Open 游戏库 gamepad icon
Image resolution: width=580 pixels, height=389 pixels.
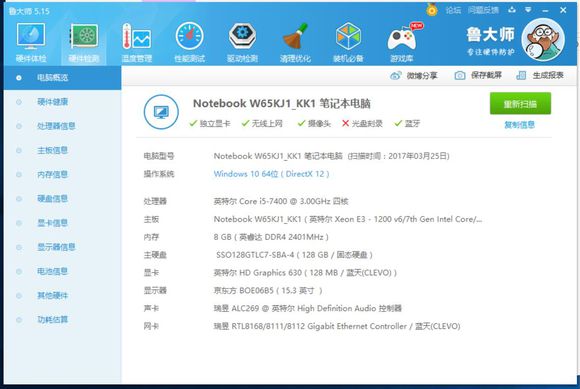(x=402, y=42)
